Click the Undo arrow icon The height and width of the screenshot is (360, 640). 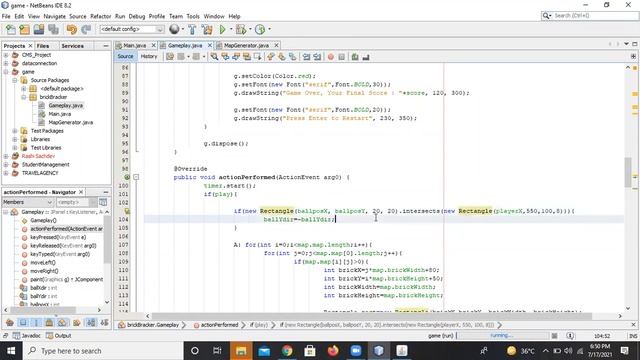point(72,29)
